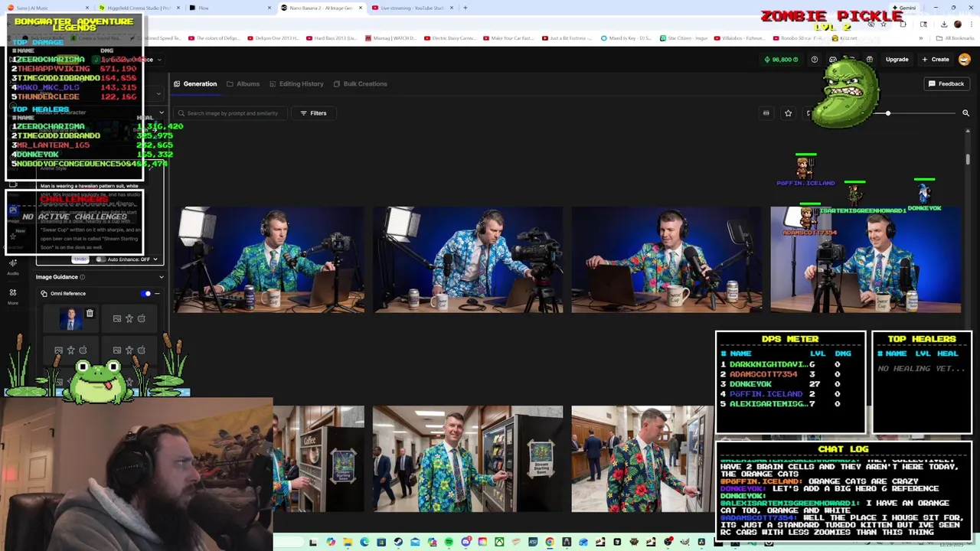Open the Filters dropdown
980x551 pixels.
point(313,113)
